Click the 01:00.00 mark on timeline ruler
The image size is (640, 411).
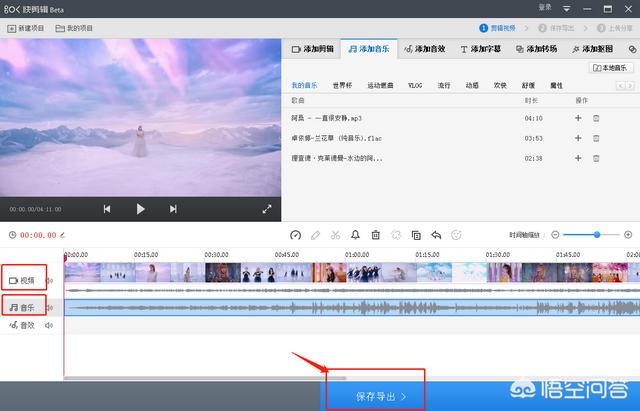coord(357,255)
